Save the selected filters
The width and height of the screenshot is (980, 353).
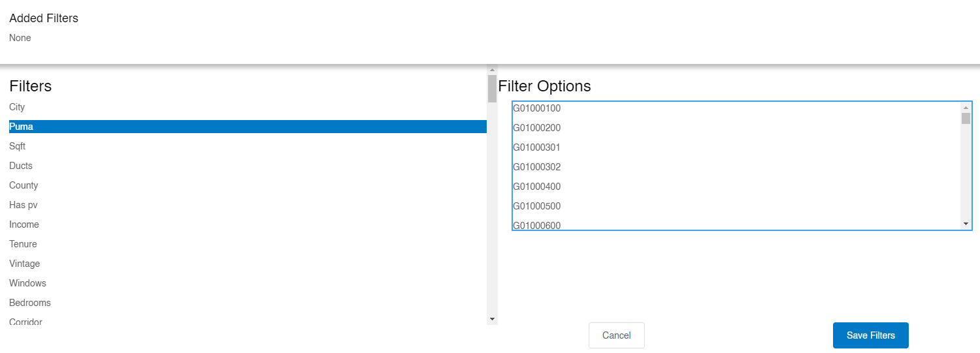pyautogui.click(x=870, y=335)
